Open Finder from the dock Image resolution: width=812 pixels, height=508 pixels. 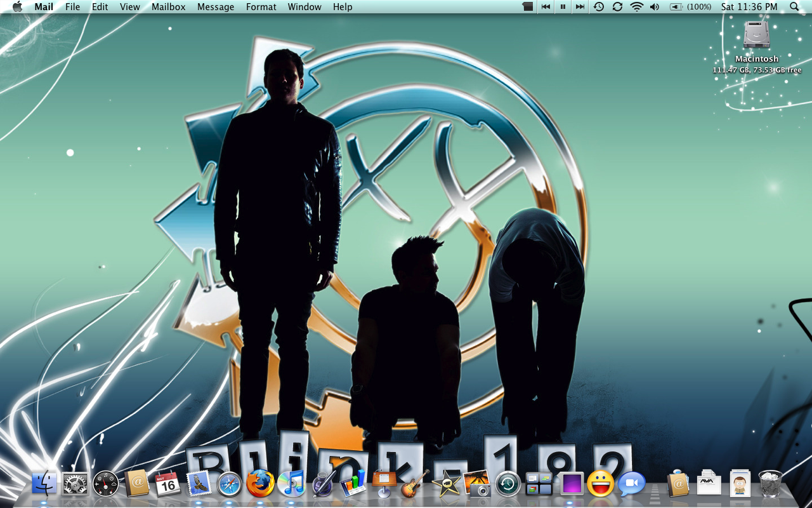point(44,484)
